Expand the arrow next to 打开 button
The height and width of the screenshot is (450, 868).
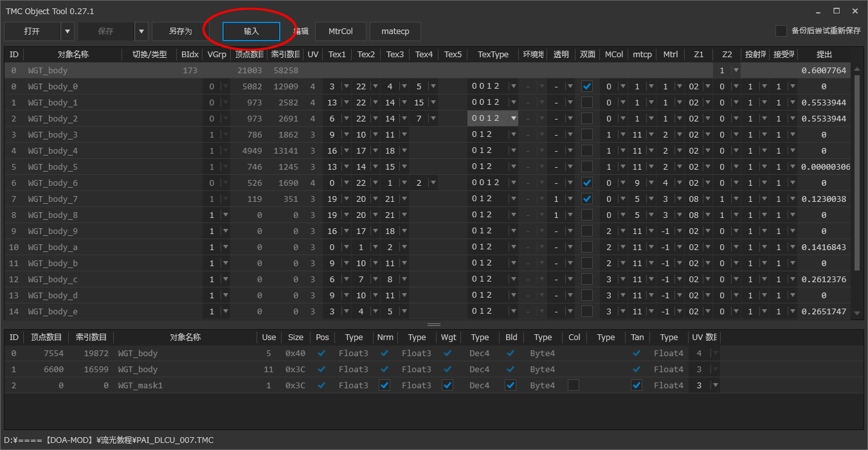[68, 31]
